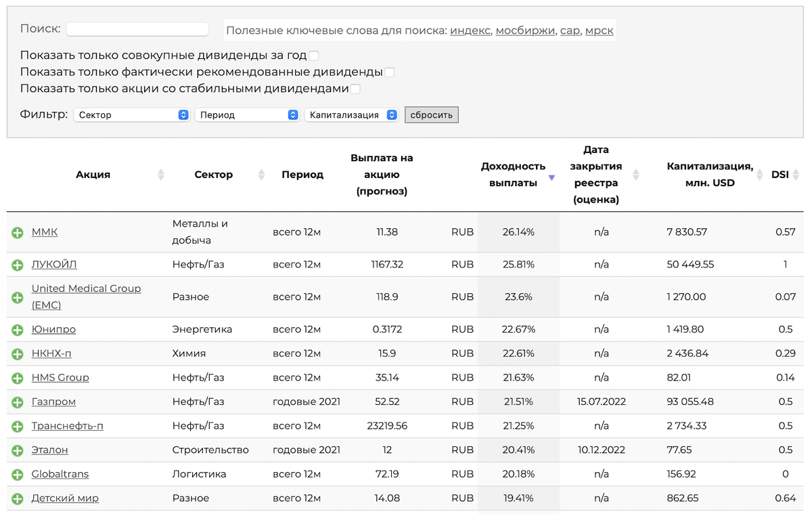Image resolution: width=812 pixels, height=514 pixels.
Task: Click the plus icon beside Юнипро
Action: [18, 330]
